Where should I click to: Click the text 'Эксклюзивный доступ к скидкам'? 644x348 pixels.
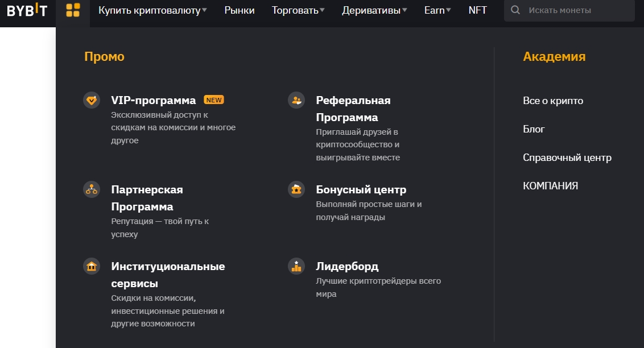(159, 121)
